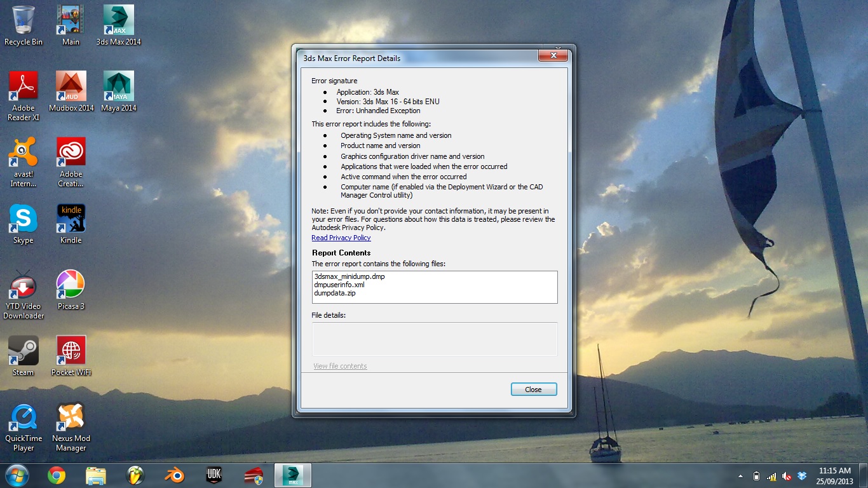The height and width of the screenshot is (488, 868).
Task: Select the Kindle desktop icon
Action: 71,224
